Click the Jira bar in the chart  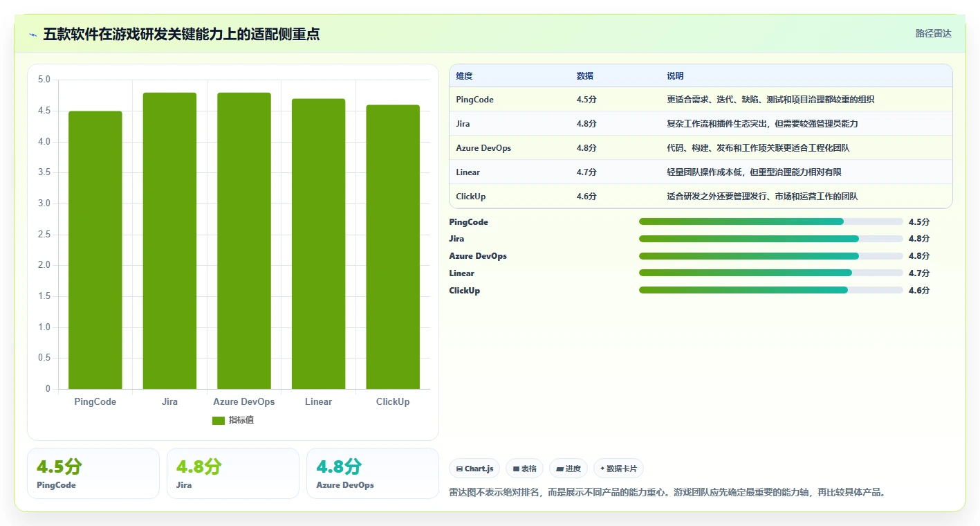(x=169, y=241)
